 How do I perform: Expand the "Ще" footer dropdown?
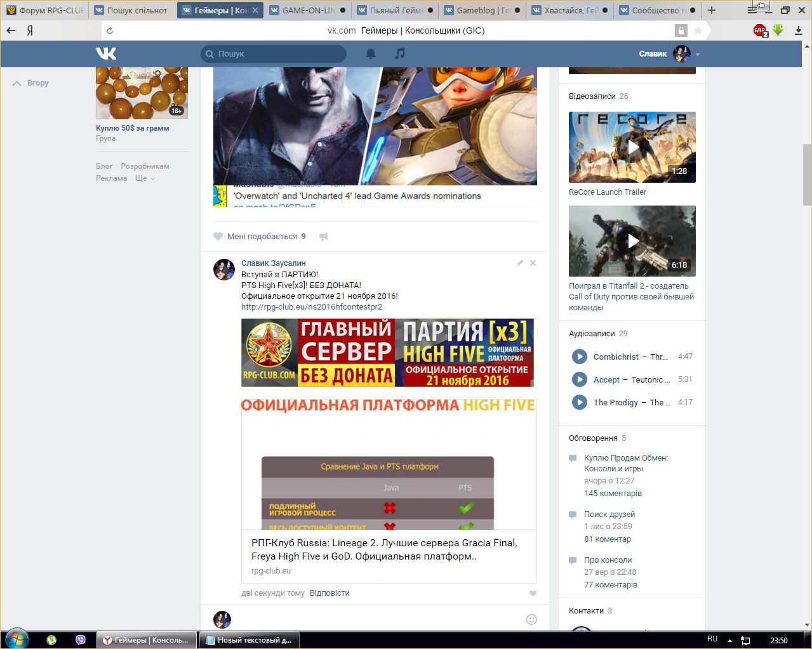tap(145, 178)
